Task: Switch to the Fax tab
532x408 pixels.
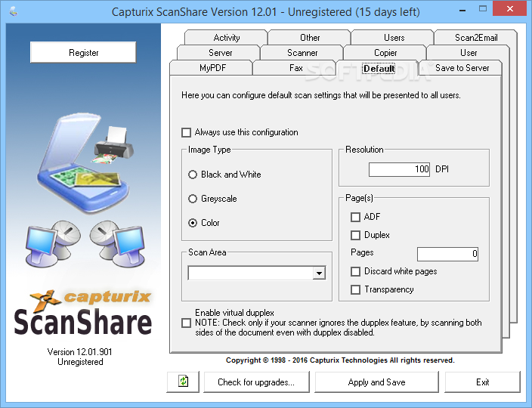Action: (x=295, y=68)
